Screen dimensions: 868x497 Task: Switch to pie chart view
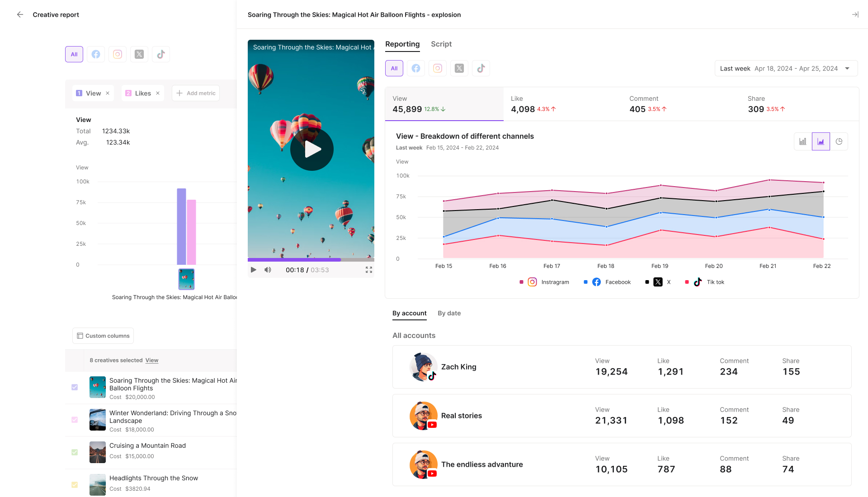click(x=839, y=141)
